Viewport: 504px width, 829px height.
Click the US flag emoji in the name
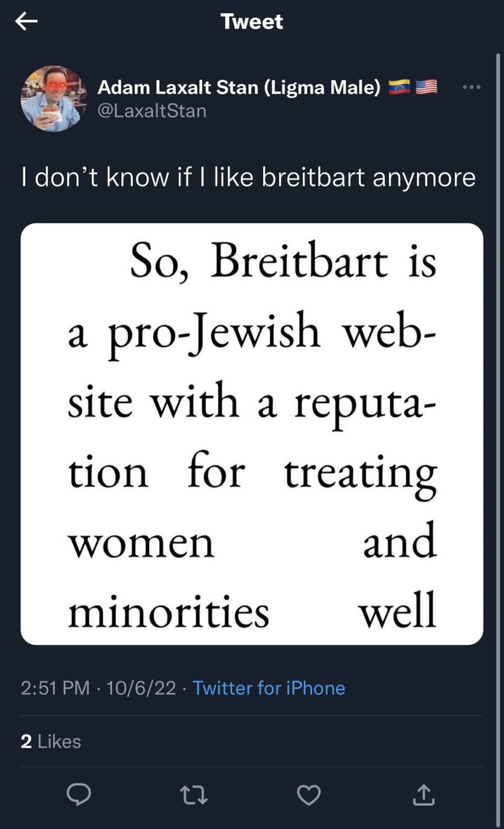tap(426, 88)
